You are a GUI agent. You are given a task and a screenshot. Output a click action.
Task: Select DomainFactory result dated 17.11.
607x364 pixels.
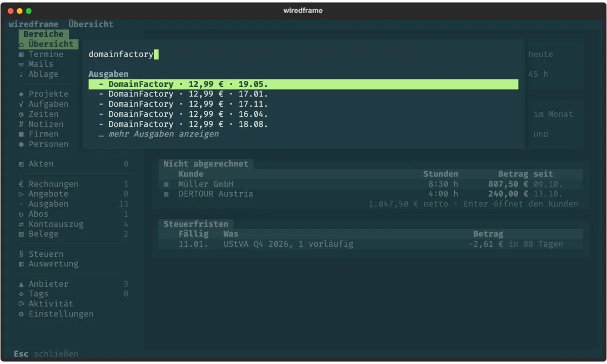pyautogui.click(x=303, y=104)
